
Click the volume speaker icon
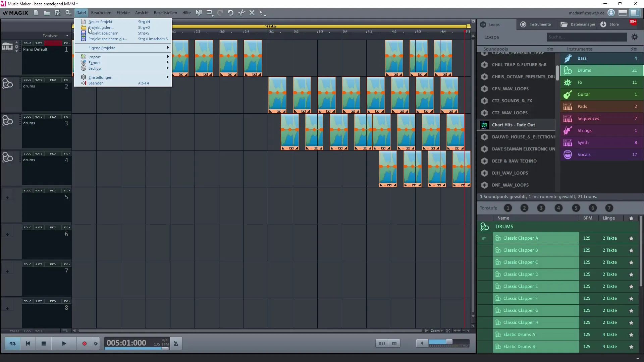pos(422,343)
